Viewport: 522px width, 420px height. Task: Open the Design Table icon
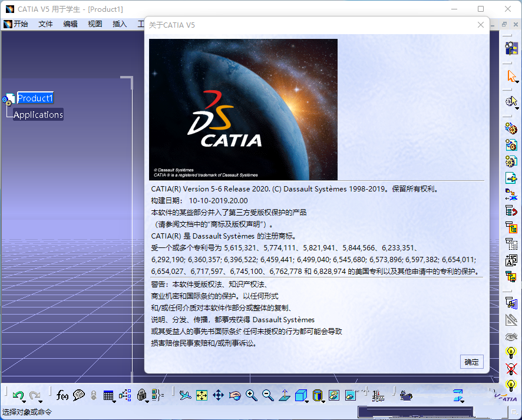point(108,395)
